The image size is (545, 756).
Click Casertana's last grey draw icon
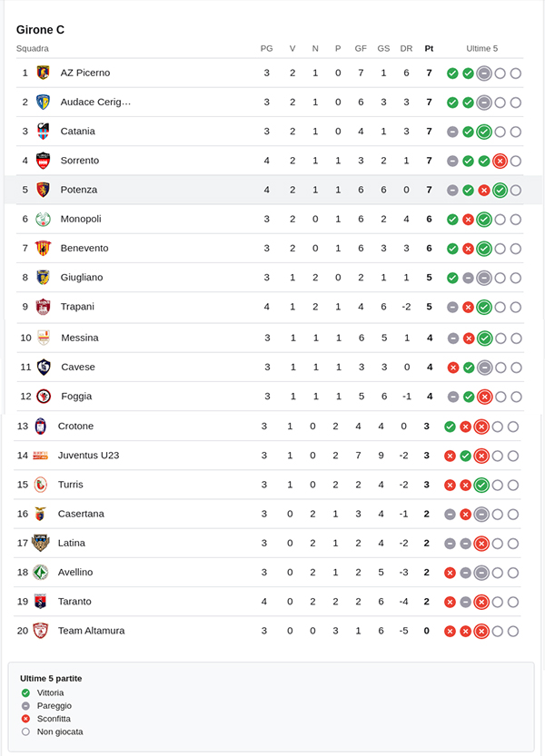(x=481, y=514)
